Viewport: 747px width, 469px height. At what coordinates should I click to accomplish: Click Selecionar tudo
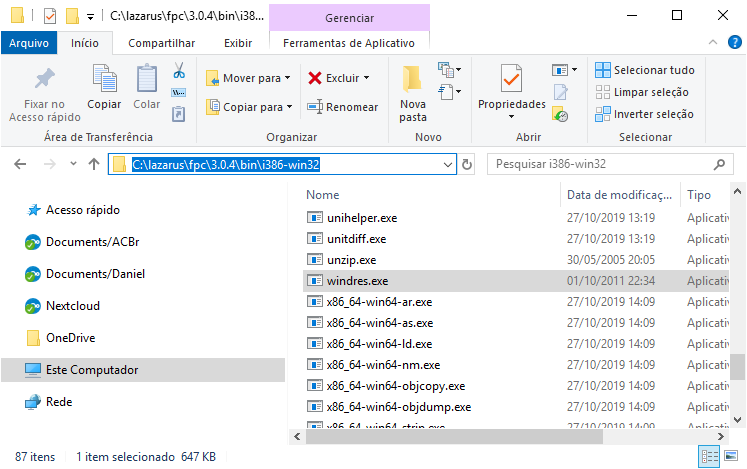click(645, 70)
